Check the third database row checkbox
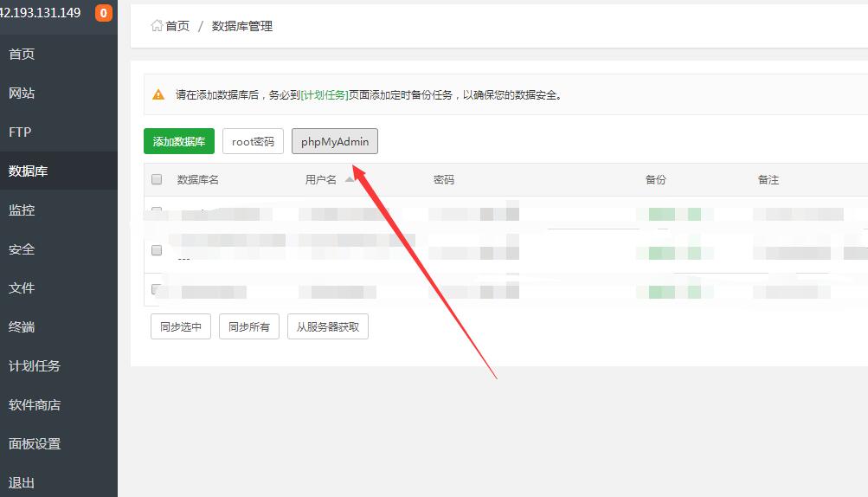The width and height of the screenshot is (868, 497). pyautogui.click(x=157, y=289)
